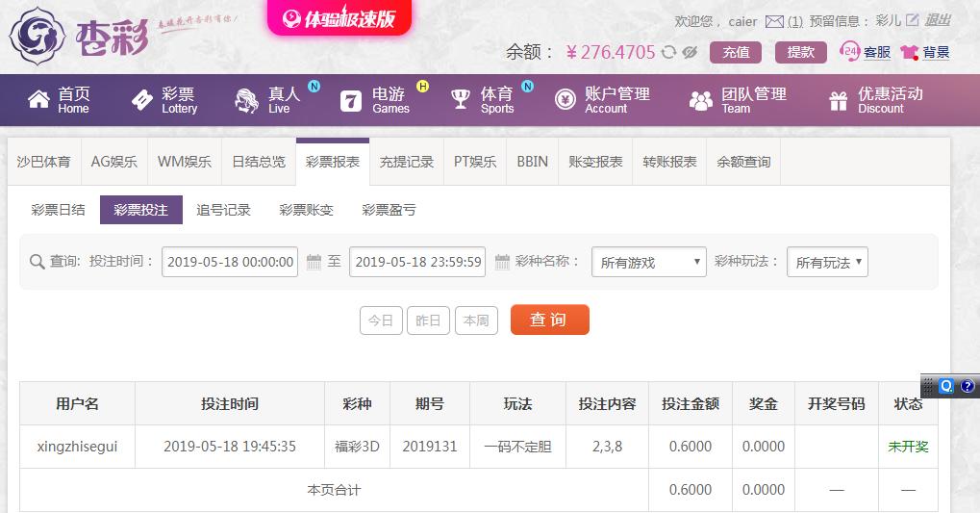Viewport: 980px width, 513px height.
Task: Edit reserved info pencil icon
Action: [913, 20]
